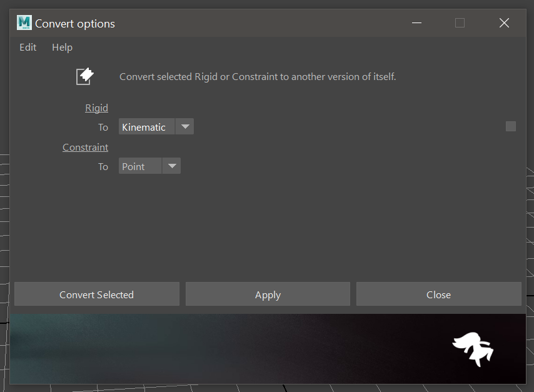
Task: Click the Convert icon beside the description
Action: coord(85,76)
